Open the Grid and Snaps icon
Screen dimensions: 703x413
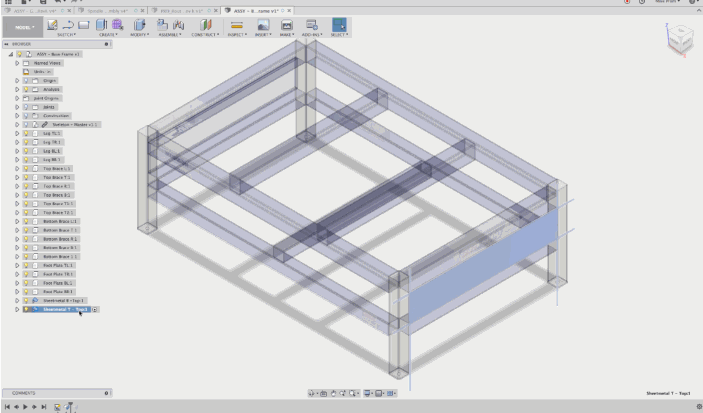[x=379, y=393]
